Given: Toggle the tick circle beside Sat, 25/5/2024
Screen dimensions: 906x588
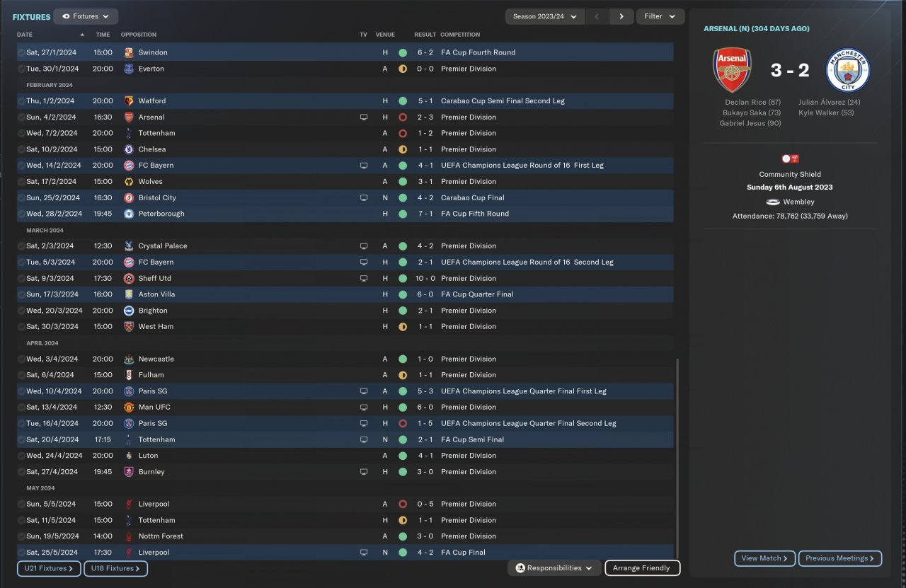Looking at the screenshot, I should (21, 553).
